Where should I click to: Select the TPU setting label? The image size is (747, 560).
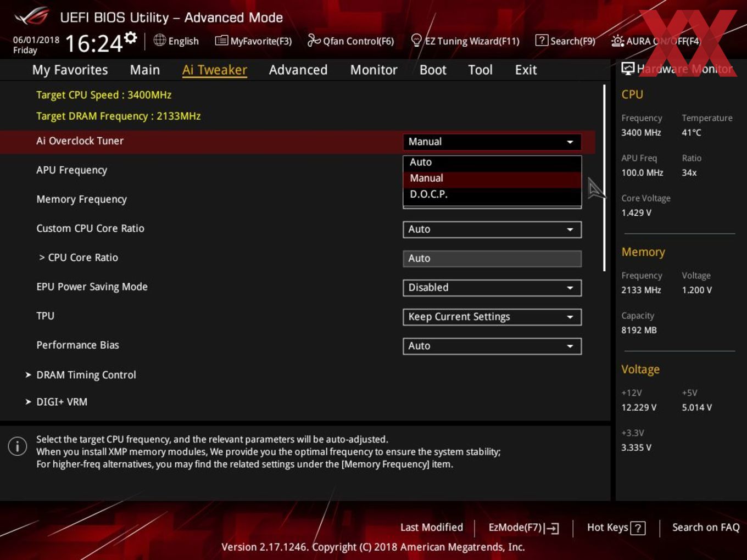point(45,316)
